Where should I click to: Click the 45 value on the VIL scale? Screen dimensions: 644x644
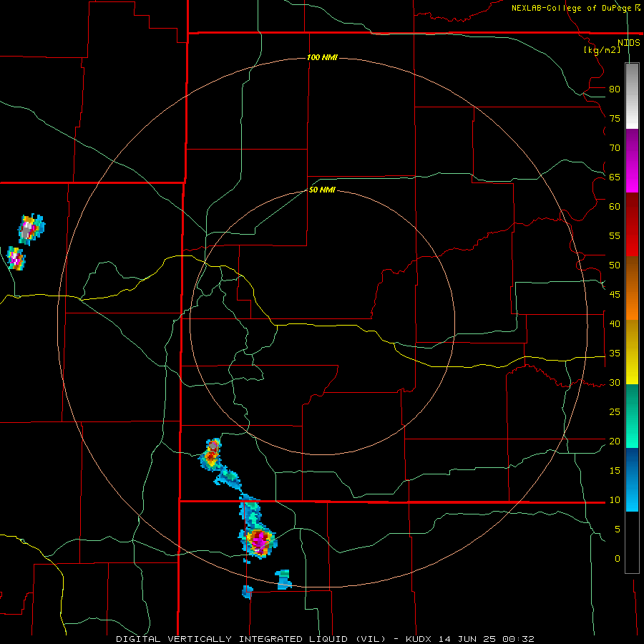click(x=615, y=295)
